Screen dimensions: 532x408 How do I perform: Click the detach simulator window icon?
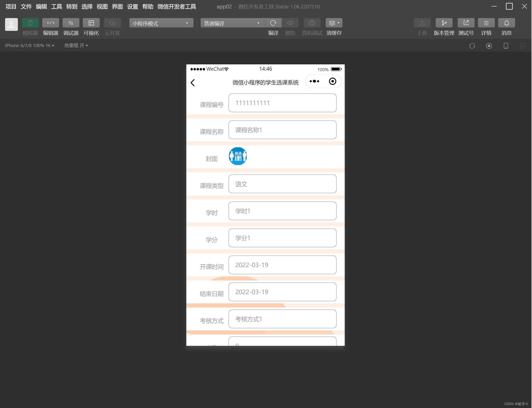point(523,46)
